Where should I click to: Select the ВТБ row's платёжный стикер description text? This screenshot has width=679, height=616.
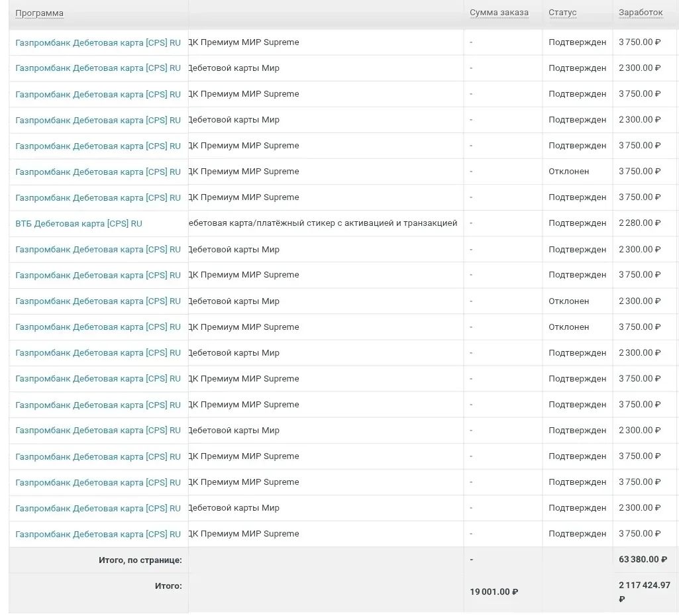click(x=323, y=223)
